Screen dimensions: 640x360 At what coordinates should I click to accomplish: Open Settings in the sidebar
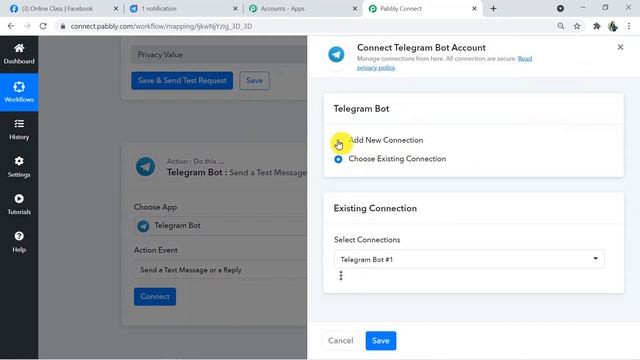click(19, 167)
